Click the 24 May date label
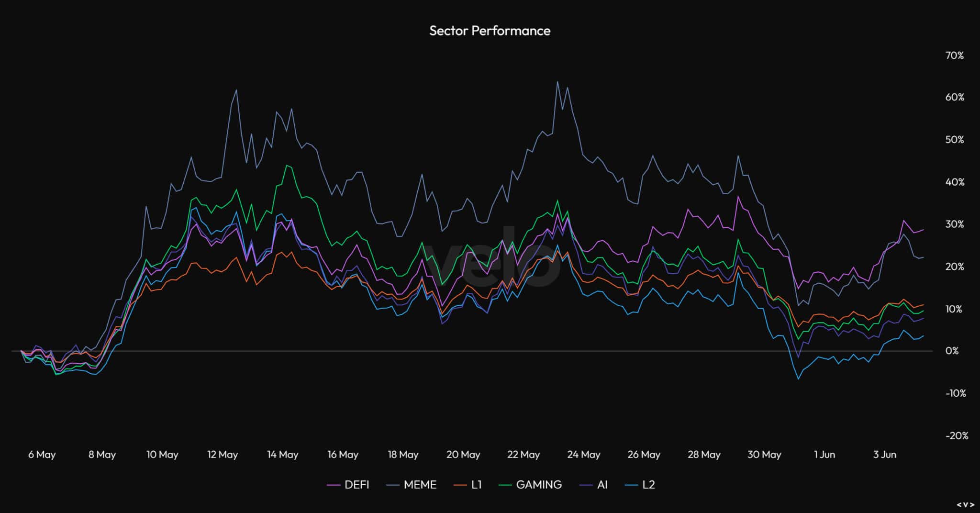 click(x=583, y=455)
